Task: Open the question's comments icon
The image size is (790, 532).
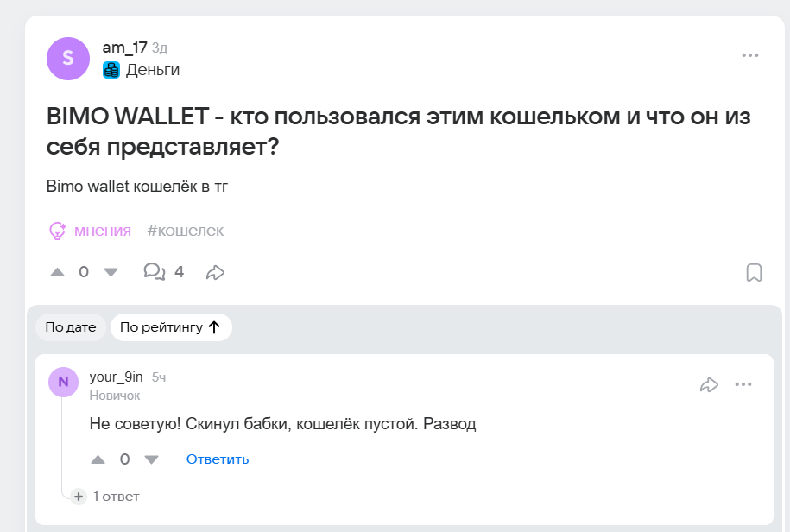Action: 155,272
